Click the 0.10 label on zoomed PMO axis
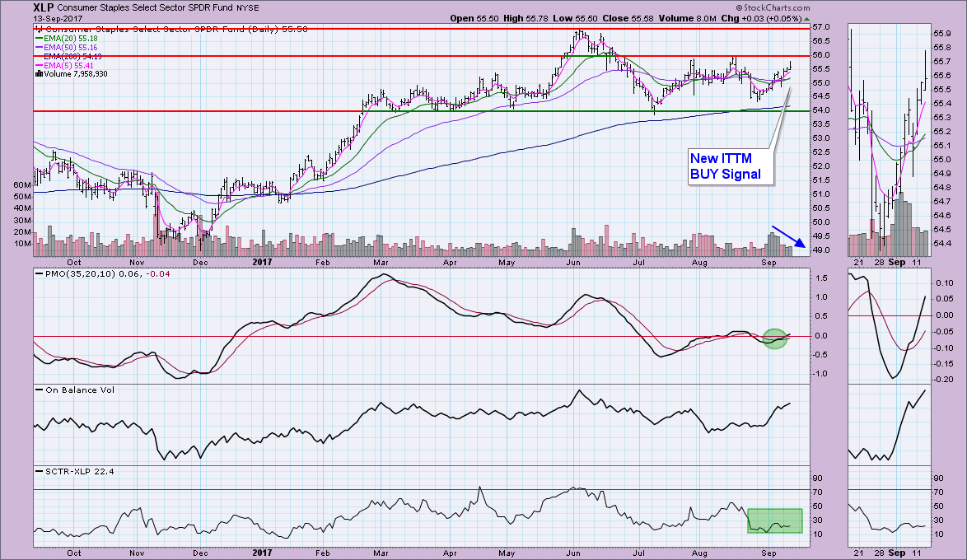 click(944, 283)
